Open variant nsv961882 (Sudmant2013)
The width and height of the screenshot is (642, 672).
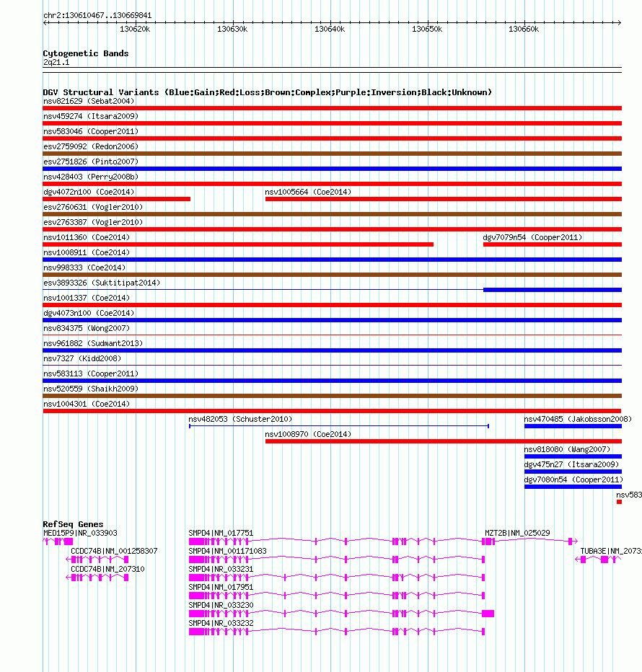click(333, 350)
